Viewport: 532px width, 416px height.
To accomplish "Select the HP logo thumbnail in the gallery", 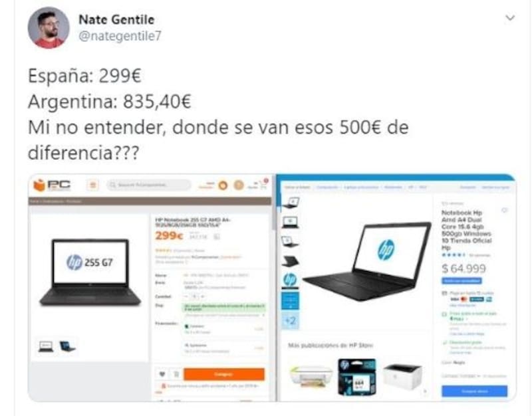I will (290, 280).
